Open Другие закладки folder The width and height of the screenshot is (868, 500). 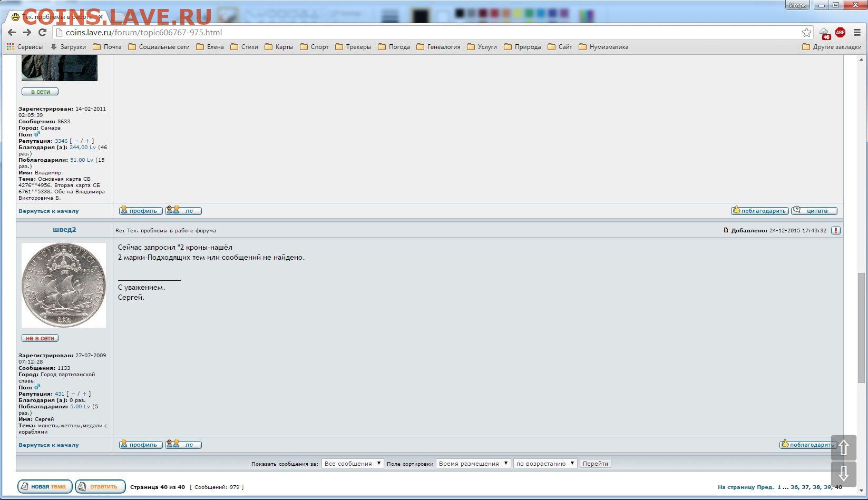pyautogui.click(x=832, y=47)
